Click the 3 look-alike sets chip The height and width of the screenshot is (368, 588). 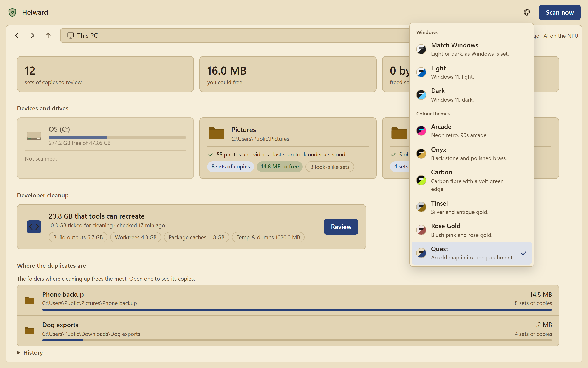tap(330, 167)
